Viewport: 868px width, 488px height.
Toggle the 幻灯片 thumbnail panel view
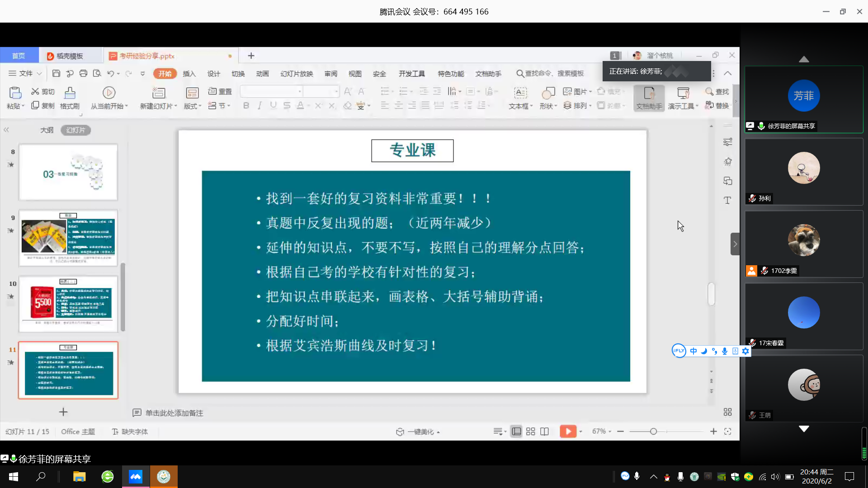pyautogui.click(x=75, y=130)
